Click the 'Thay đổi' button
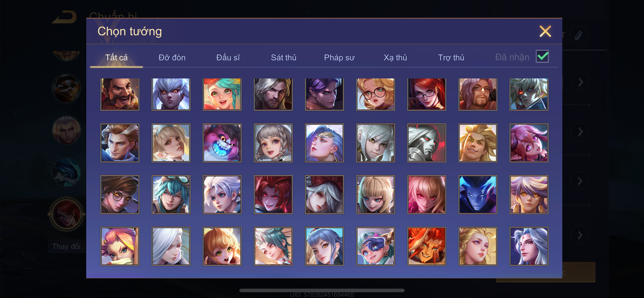The width and height of the screenshot is (644, 298). click(x=66, y=246)
